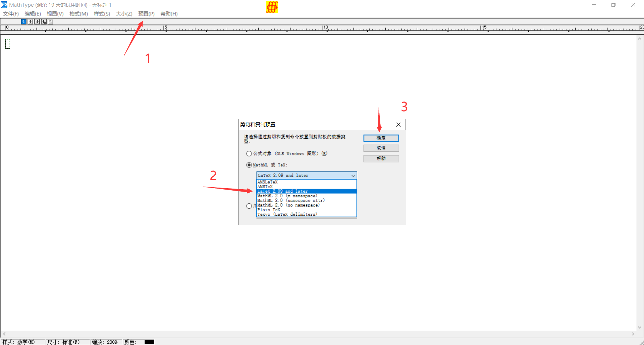Click the 取消 cancel button

coord(381,148)
